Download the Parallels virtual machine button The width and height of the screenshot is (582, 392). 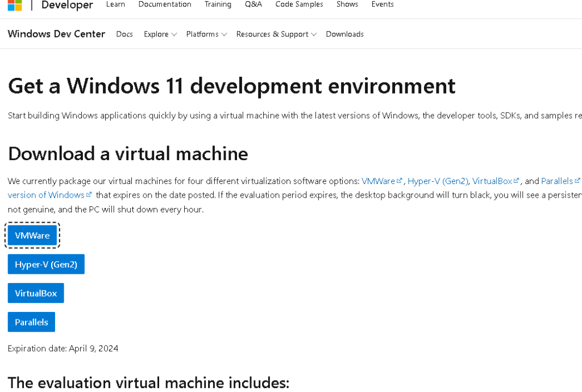pos(32,322)
